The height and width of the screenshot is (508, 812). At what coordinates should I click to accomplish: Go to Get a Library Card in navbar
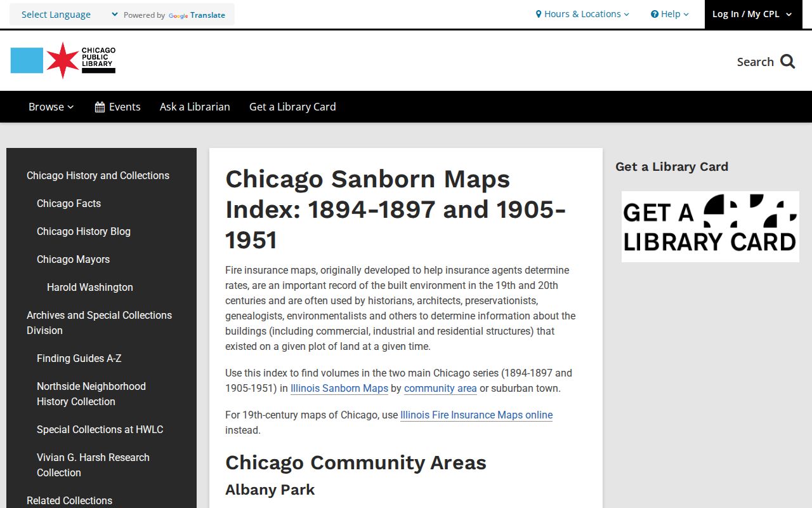point(292,107)
